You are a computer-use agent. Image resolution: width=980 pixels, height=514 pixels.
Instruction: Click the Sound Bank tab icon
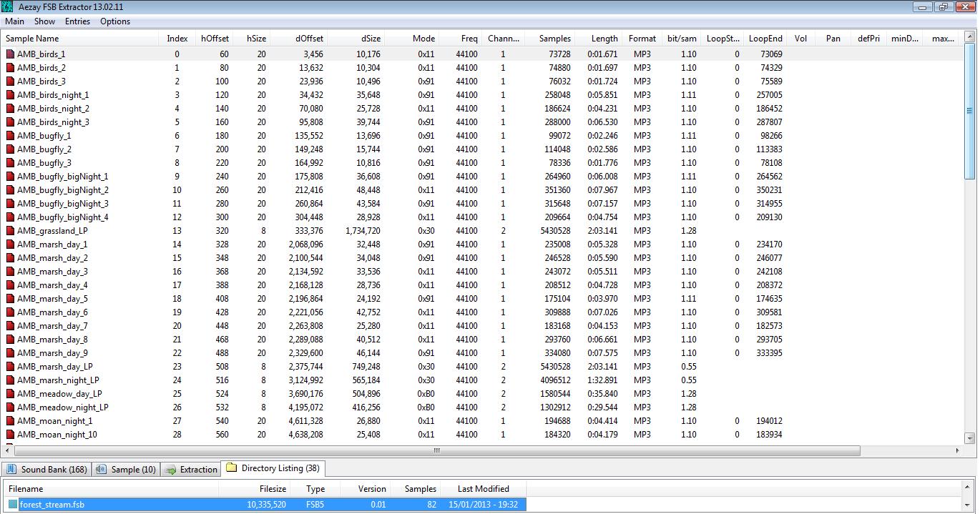click(11, 470)
